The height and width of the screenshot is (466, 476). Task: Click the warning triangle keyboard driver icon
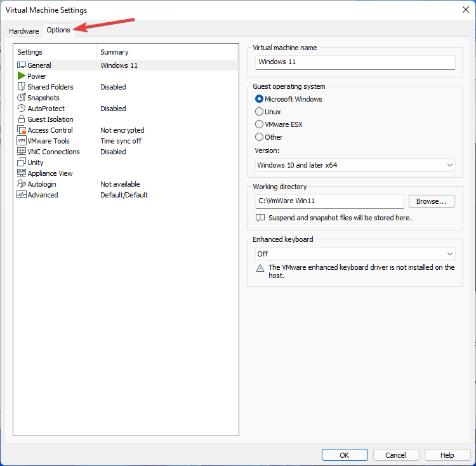[x=260, y=268]
